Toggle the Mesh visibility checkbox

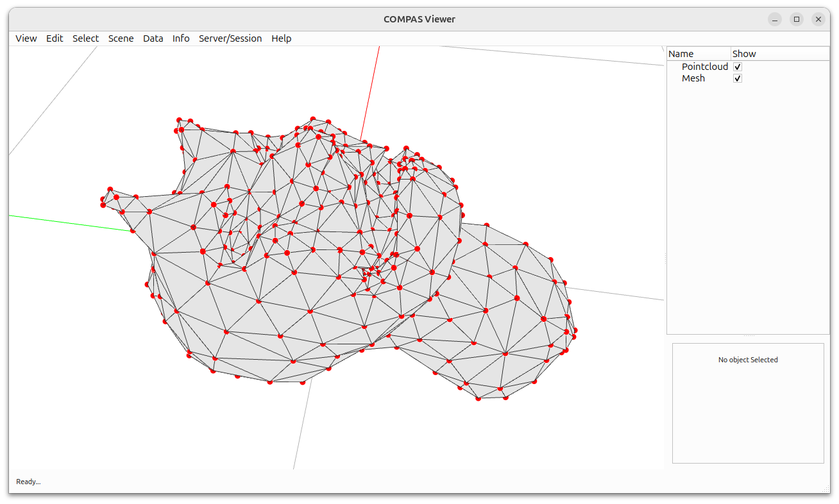point(737,78)
